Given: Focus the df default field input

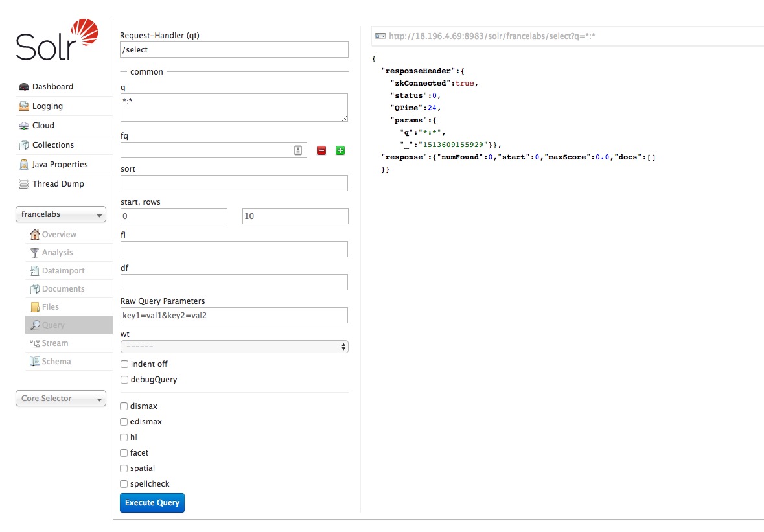Looking at the screenshot, I should click(235, 283).
